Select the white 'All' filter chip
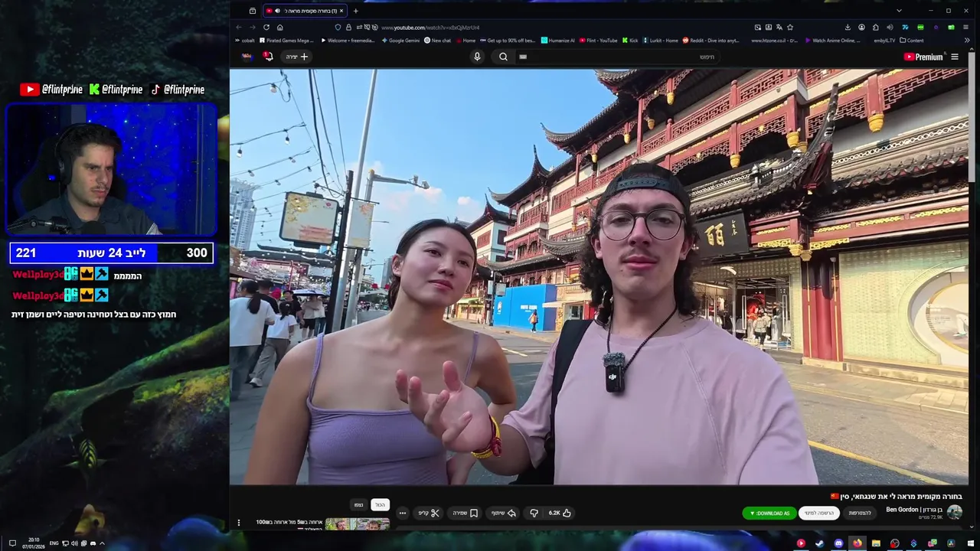The image size is (980, 551). (x=381, y=504)
